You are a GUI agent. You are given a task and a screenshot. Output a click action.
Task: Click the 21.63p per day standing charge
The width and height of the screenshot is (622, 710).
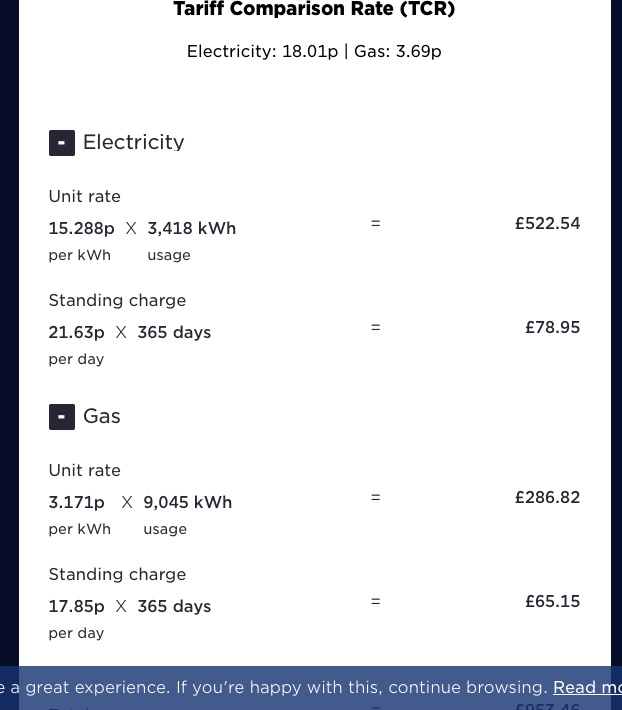click(76, 333)
